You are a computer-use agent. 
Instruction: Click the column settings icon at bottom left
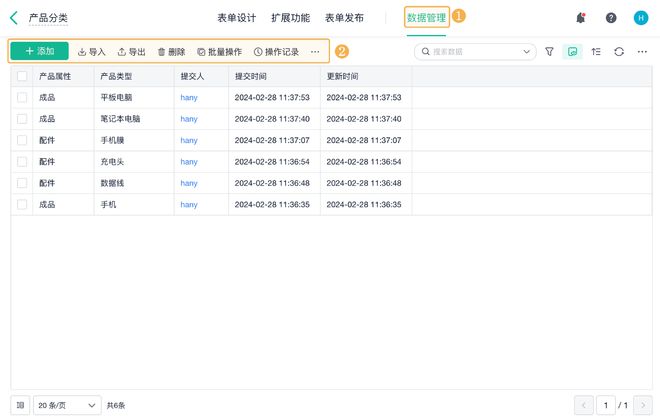[x=20, y=405]
